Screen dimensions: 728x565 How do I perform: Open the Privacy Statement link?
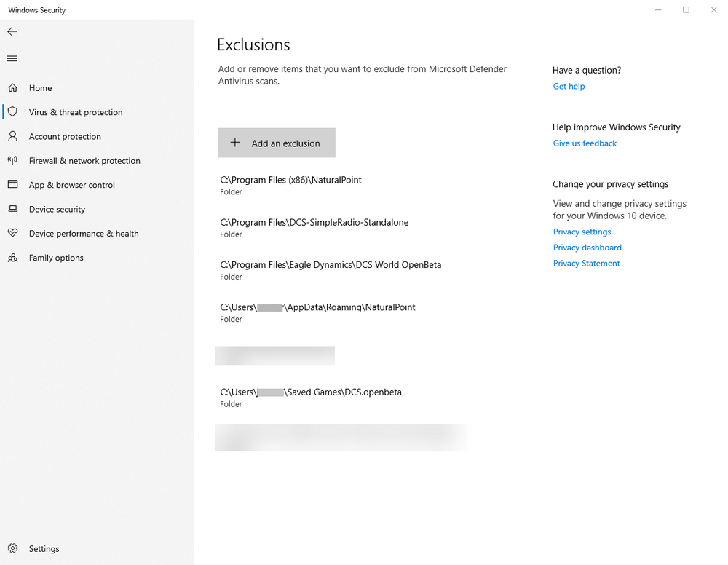(x=586, y=264)
